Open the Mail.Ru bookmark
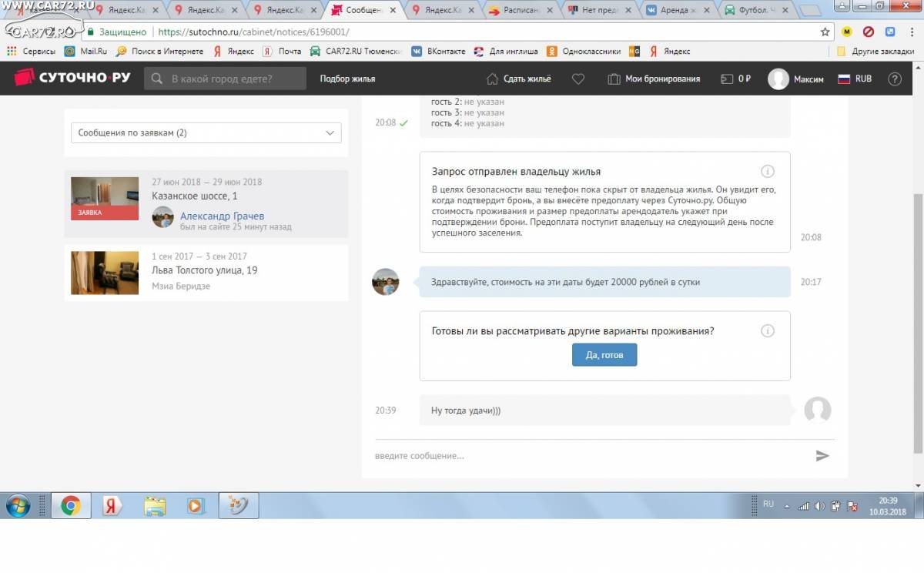Viewport: 924px width, 573px height. [85, 51]
